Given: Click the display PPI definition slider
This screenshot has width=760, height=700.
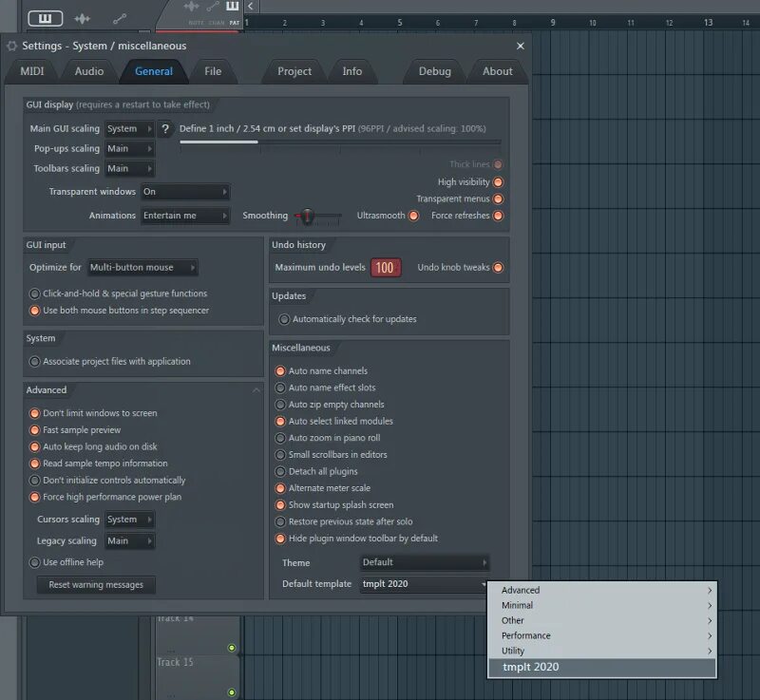Looking at the screenshot, I should [x=340, y=142].
